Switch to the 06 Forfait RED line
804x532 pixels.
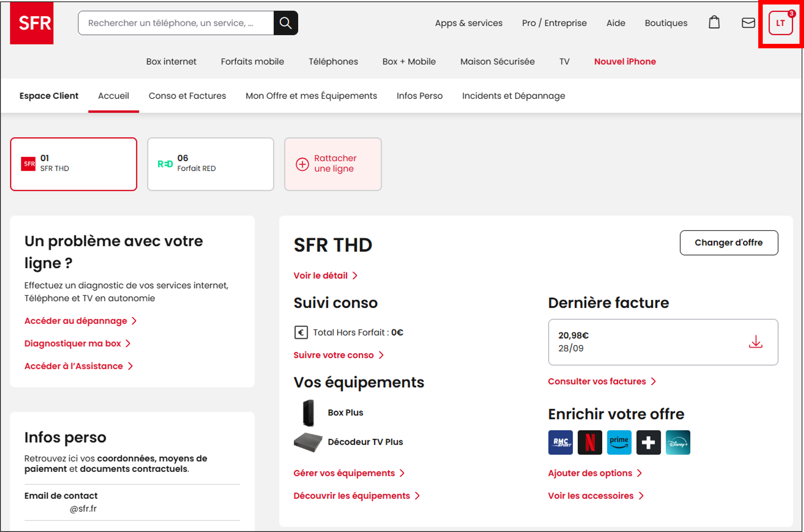(x=210, y=164)
